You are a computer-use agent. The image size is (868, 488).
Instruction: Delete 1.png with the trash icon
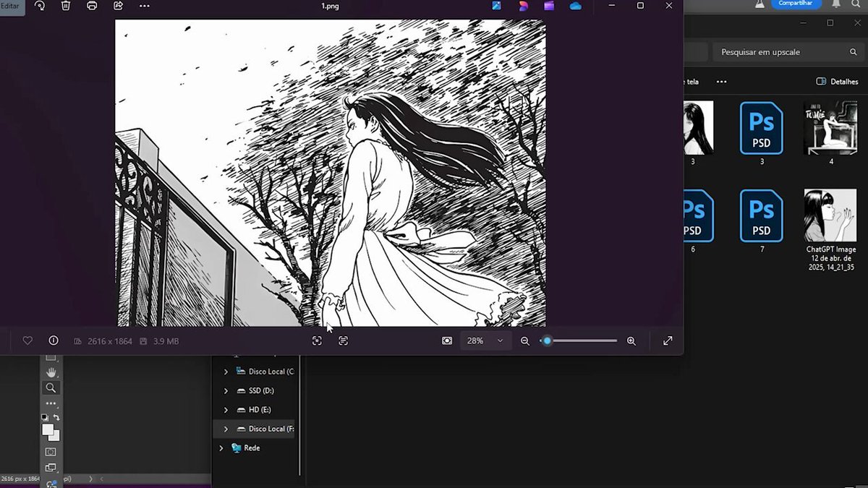pyautogui.click(x=66, y=6)
